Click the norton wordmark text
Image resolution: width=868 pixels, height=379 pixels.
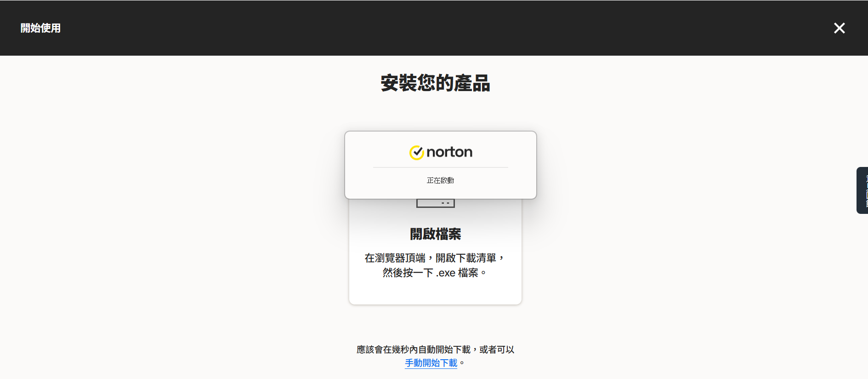pyautogui.click(x=449, y=152)
